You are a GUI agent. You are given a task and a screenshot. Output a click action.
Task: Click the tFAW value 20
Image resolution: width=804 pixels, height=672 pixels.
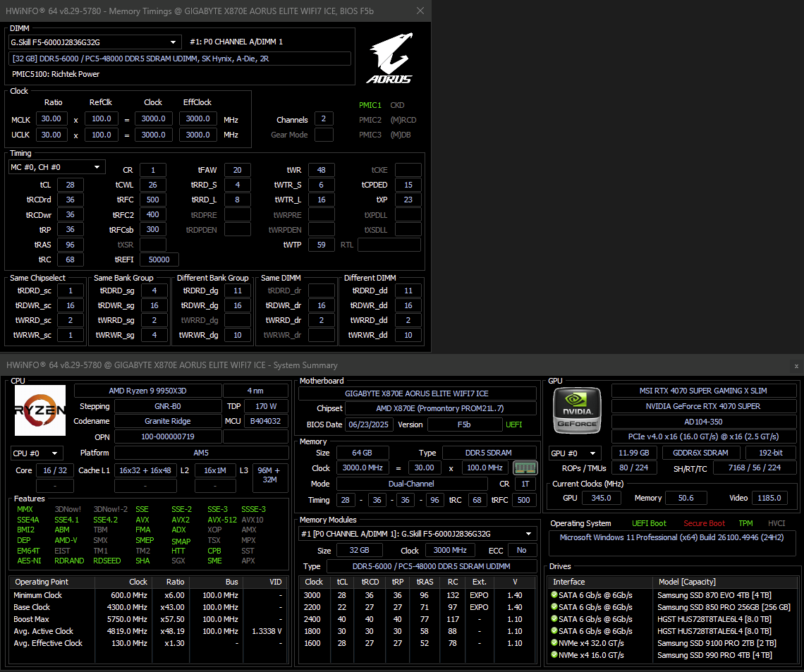tap(238, 170)
